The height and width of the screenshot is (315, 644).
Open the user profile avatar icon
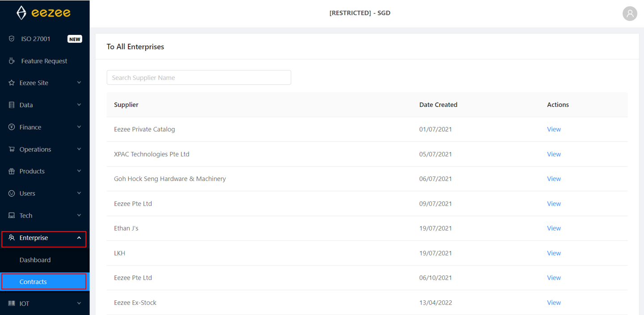(630, 13)
